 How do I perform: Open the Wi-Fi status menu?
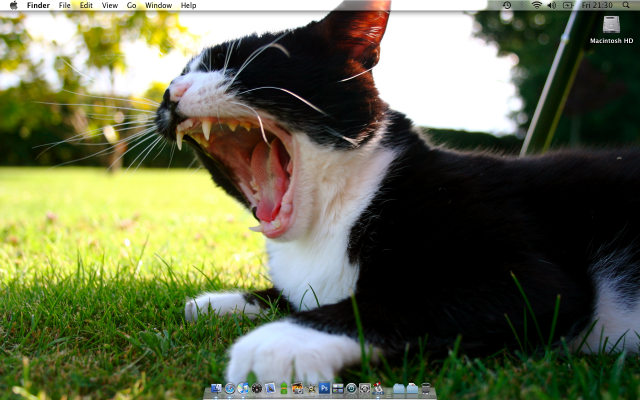point(537,5)
